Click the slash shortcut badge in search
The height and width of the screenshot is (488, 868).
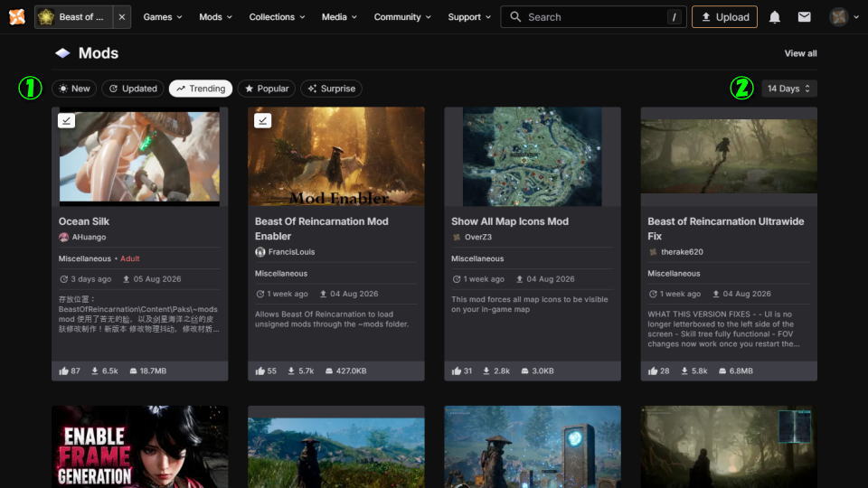click(674, 17)
